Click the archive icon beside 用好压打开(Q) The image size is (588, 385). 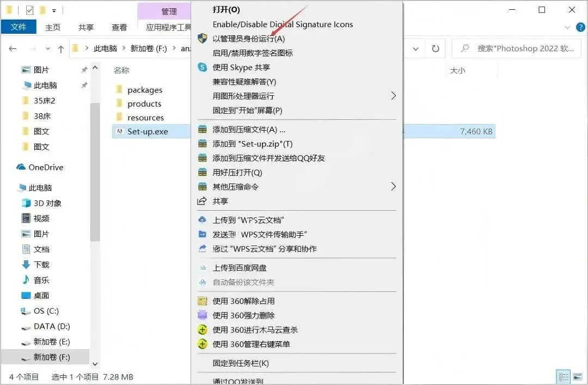(203, 172)
